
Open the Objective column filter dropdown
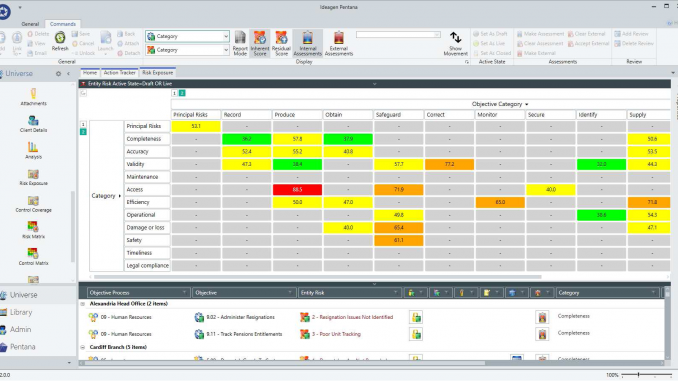coord(290,293)
